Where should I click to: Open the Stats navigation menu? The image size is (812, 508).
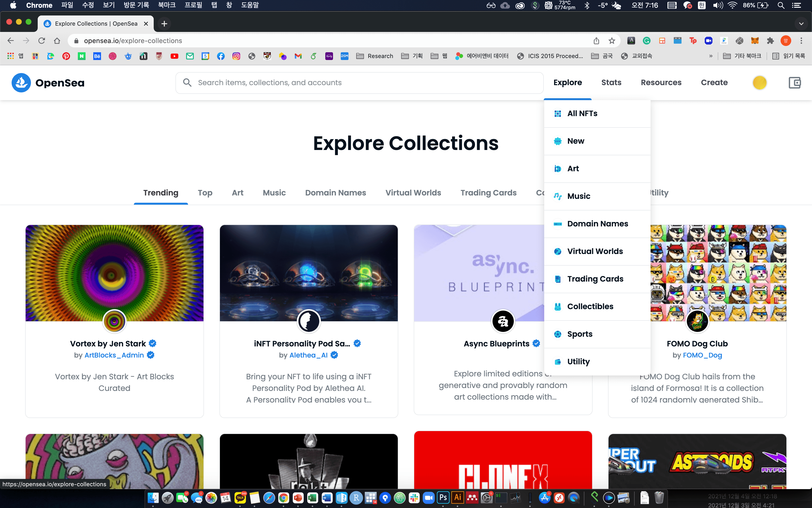(x=611, y=83)
